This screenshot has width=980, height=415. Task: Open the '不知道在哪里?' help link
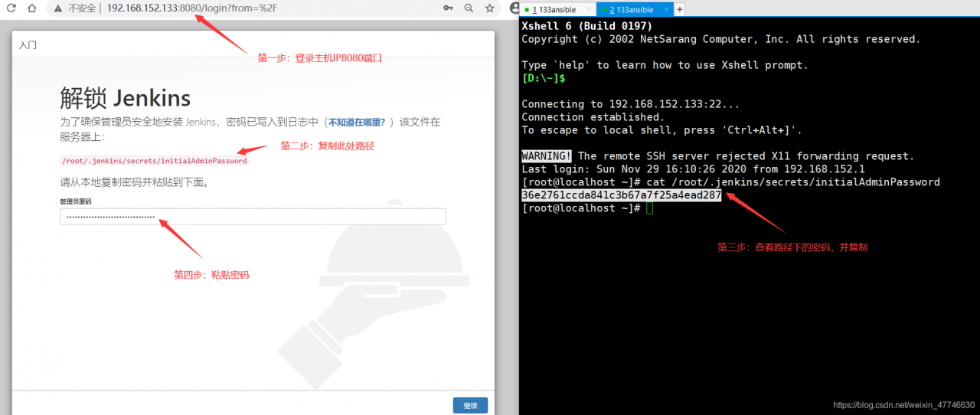(357, 122)
